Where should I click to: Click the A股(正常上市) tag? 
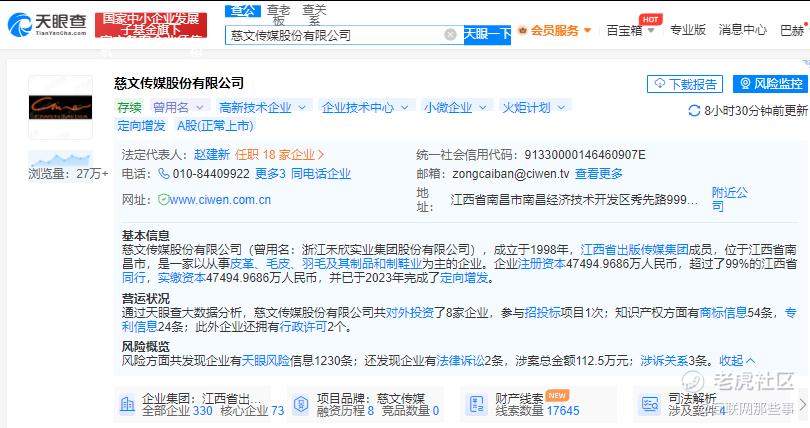point(215,125)
